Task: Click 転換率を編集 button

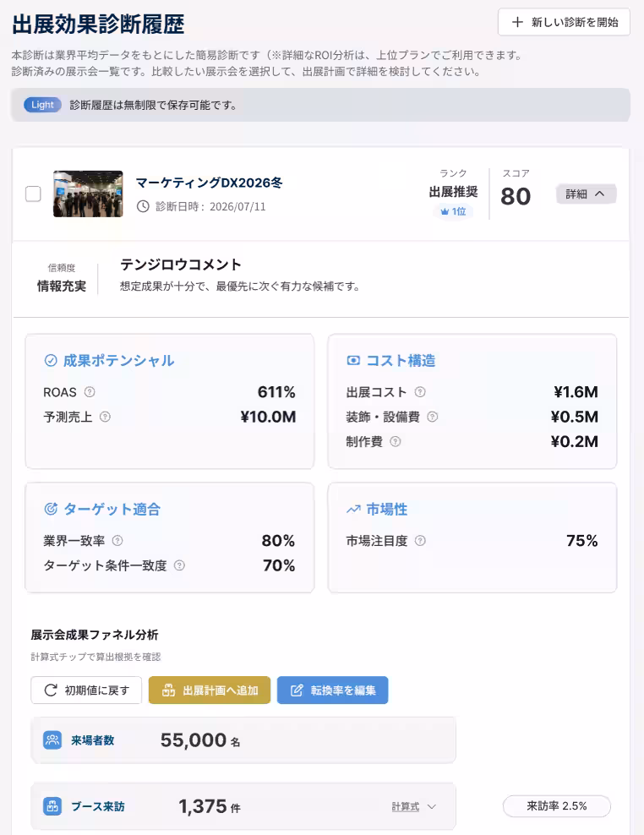Action: pyautogui.click(x=332, y=690)
